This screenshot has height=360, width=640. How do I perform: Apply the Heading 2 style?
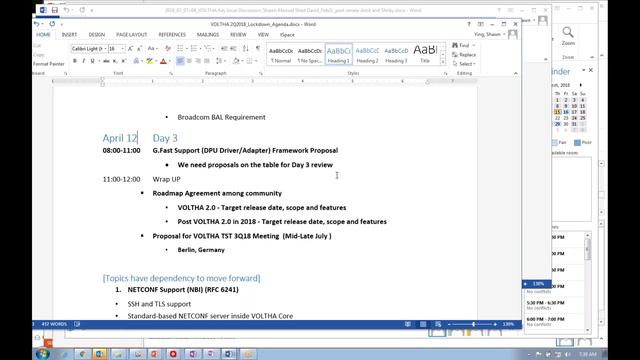point(367,55)
